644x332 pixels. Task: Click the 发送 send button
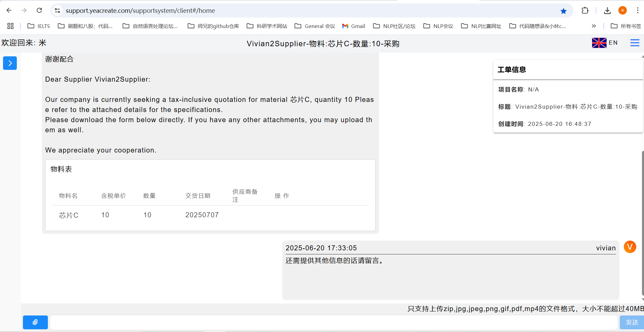click(632, 322)
